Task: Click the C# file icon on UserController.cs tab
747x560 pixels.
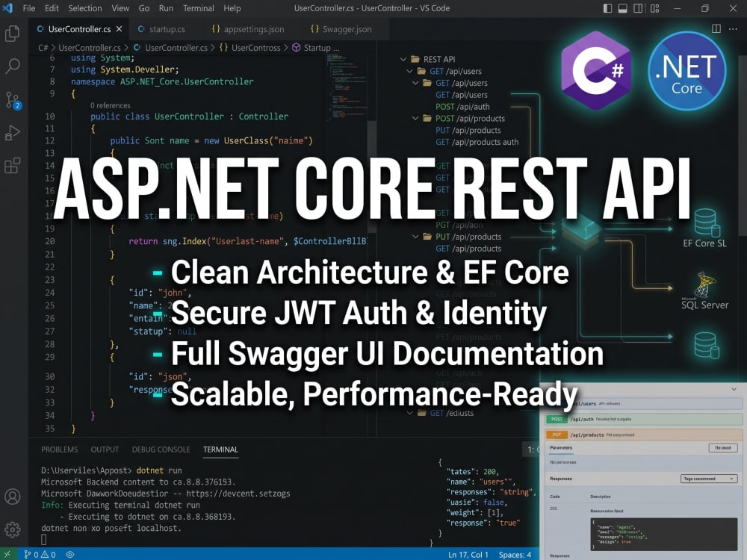Action: pyautogui.click(x=40, y=29)
